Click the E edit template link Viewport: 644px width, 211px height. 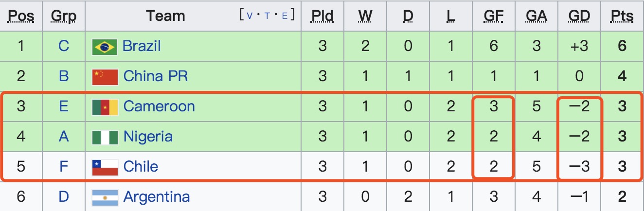pyautogui.click(x=285, y=16)
